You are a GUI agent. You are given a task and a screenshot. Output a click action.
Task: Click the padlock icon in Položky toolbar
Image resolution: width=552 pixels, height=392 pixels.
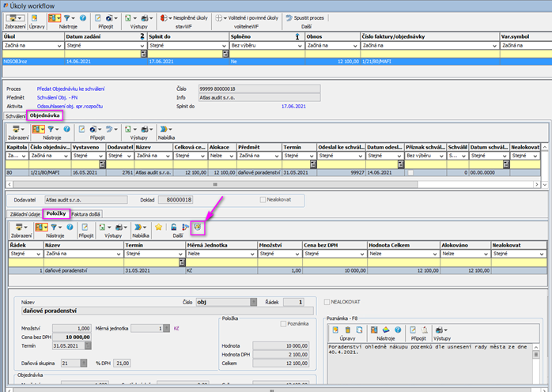[173, 227]
